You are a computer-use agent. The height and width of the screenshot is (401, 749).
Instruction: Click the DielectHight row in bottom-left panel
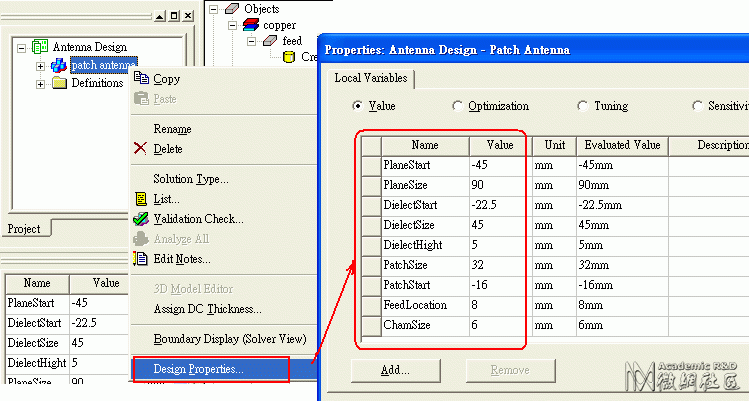point(67,363)
